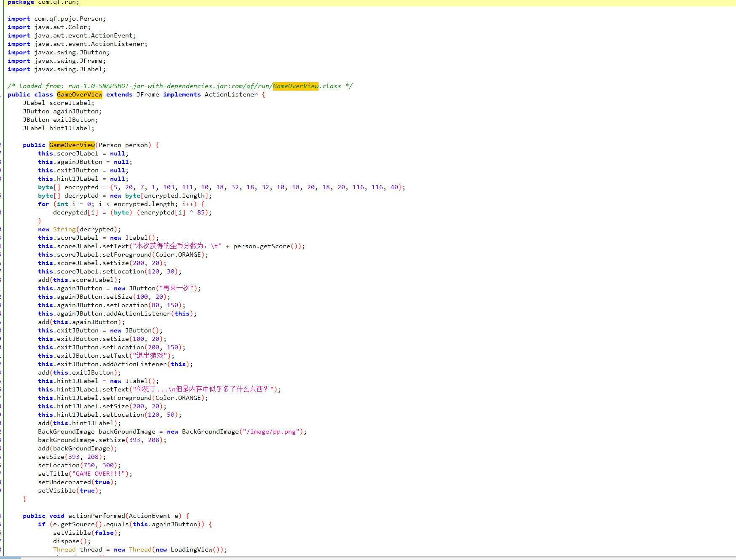Click the add(this.exitJButton) statement
This screenshot has width=736, height=560.
80,372
